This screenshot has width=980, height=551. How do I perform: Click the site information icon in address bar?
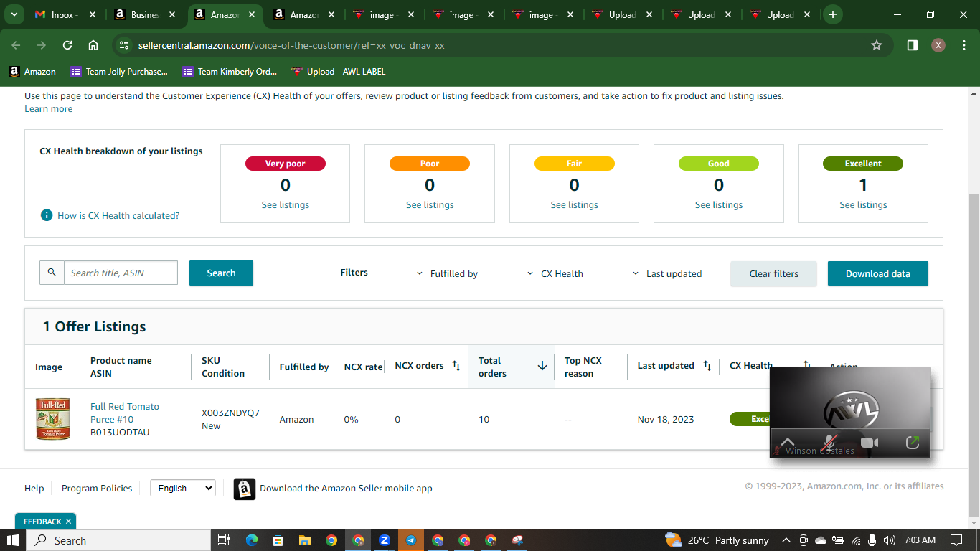tap(124, 45)
